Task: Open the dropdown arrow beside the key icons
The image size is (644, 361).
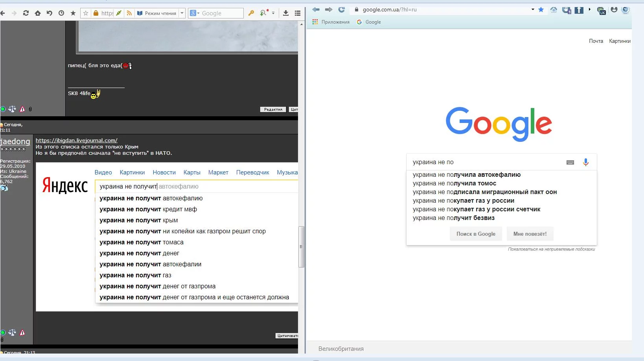Action: coord(273,13)
